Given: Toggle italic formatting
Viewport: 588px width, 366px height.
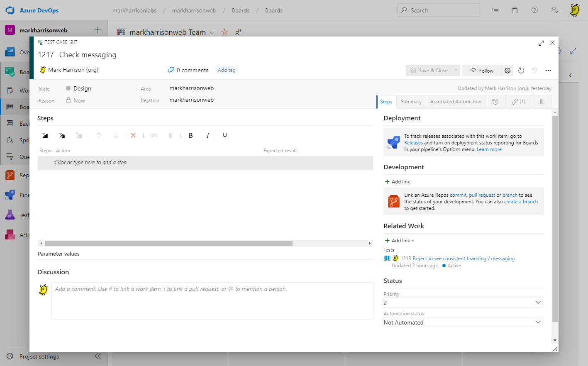Looking at the screenshot, I should coord(208,135).
